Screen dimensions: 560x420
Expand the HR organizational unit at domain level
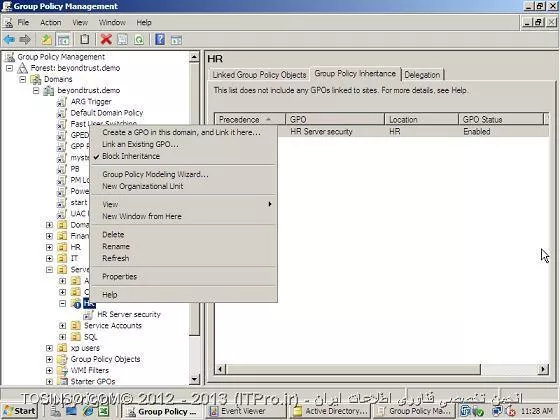pyautogui.click(x=49, y=247)
